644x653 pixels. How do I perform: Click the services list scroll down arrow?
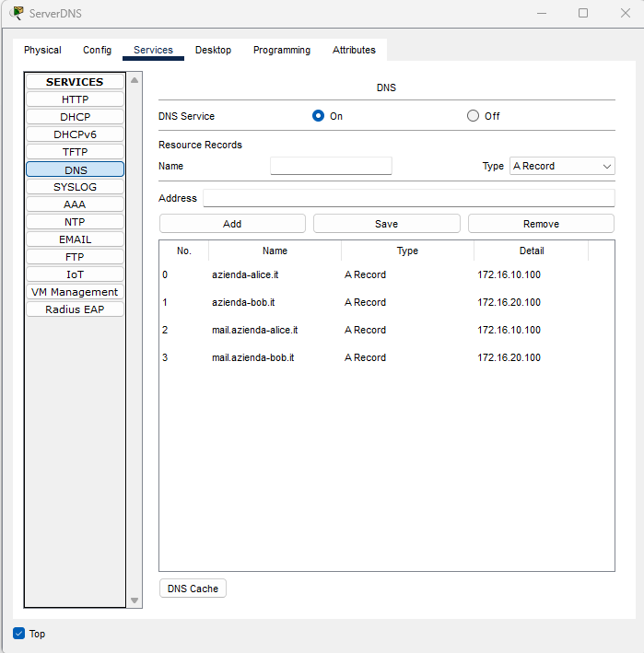click(135, 601)
